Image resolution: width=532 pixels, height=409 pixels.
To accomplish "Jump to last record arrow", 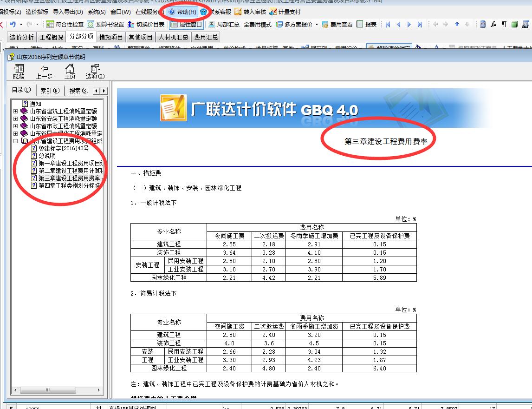I will (420, 25).
